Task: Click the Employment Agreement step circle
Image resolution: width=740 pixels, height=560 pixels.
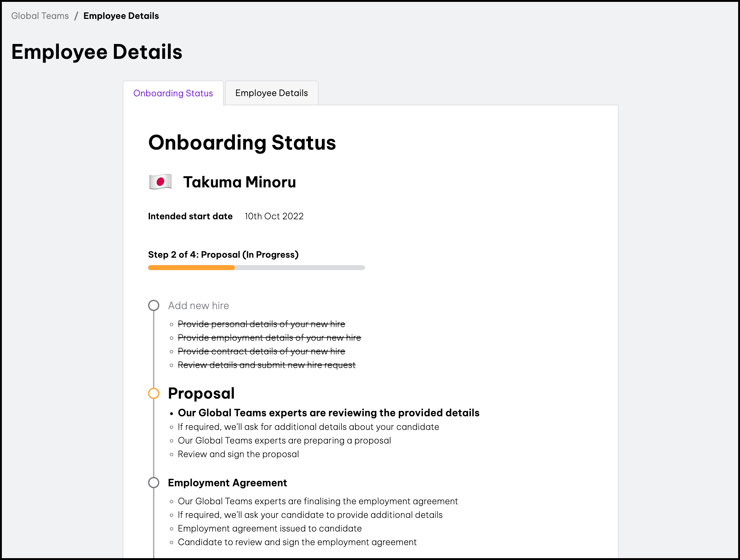Action: pyautogui.click(x=154, y=483)
